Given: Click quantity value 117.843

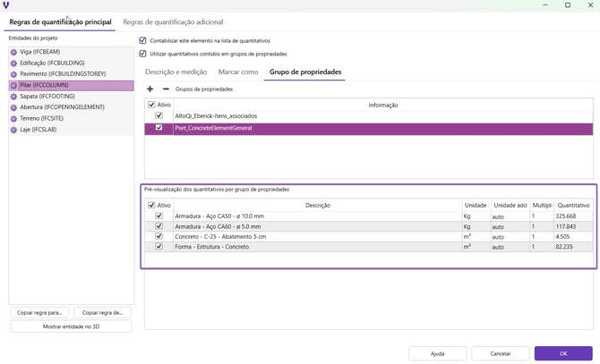Looking at the screenshot, I should pyautogui.click(x=566, y=226).
